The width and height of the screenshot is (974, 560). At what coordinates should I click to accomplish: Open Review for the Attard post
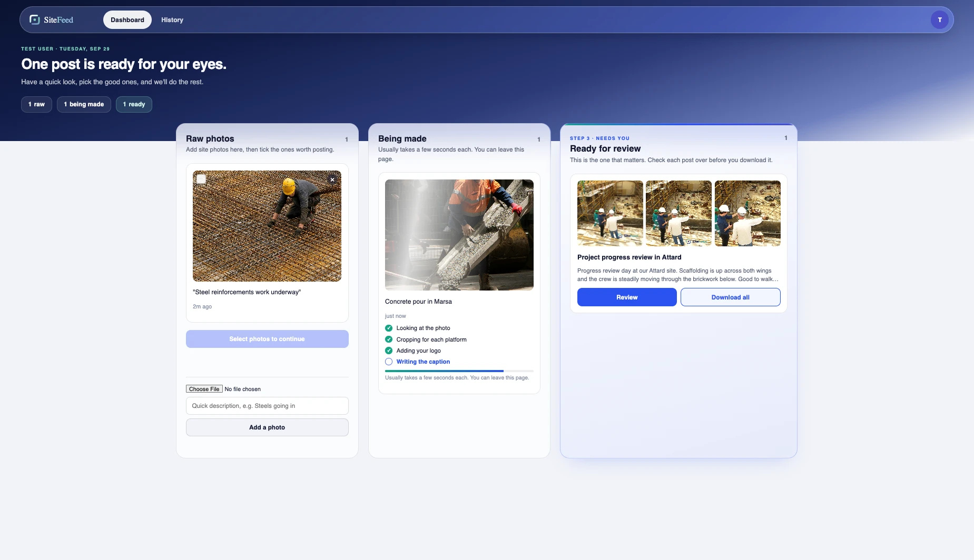coord(627,297)
